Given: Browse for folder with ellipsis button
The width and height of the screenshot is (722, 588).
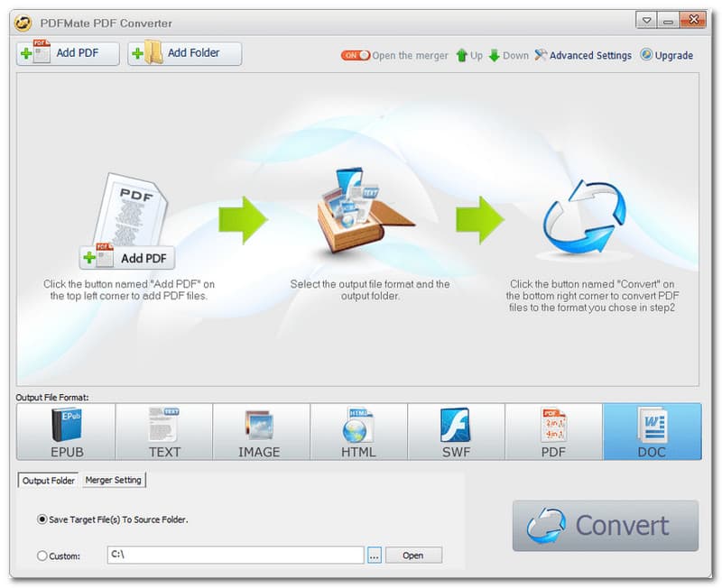Looking at the screenshot, I should pos(375,556).
